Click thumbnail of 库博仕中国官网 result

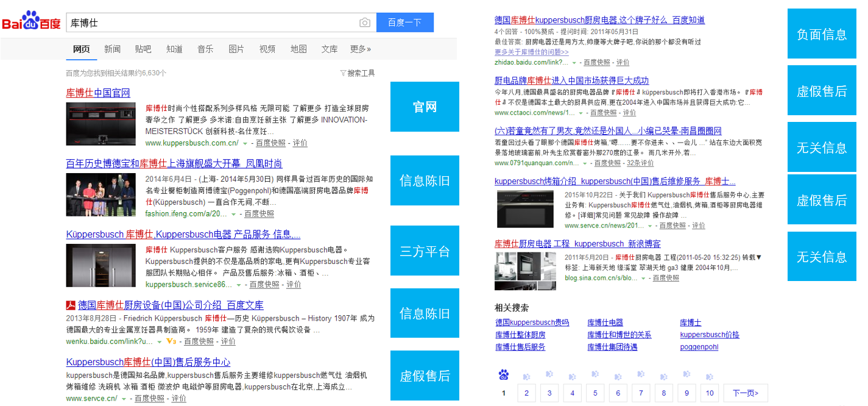coord(101,124)
